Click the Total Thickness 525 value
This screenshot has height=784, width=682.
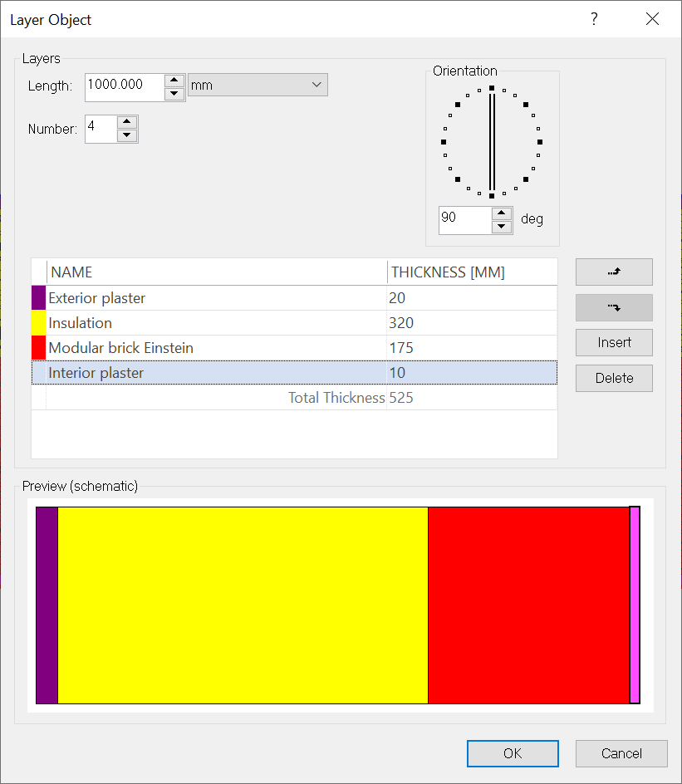(472, 398)
